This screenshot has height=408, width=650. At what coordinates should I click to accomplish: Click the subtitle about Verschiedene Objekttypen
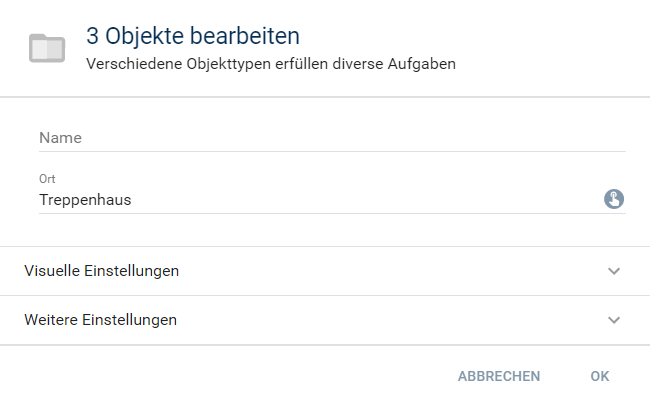point(271,63)
